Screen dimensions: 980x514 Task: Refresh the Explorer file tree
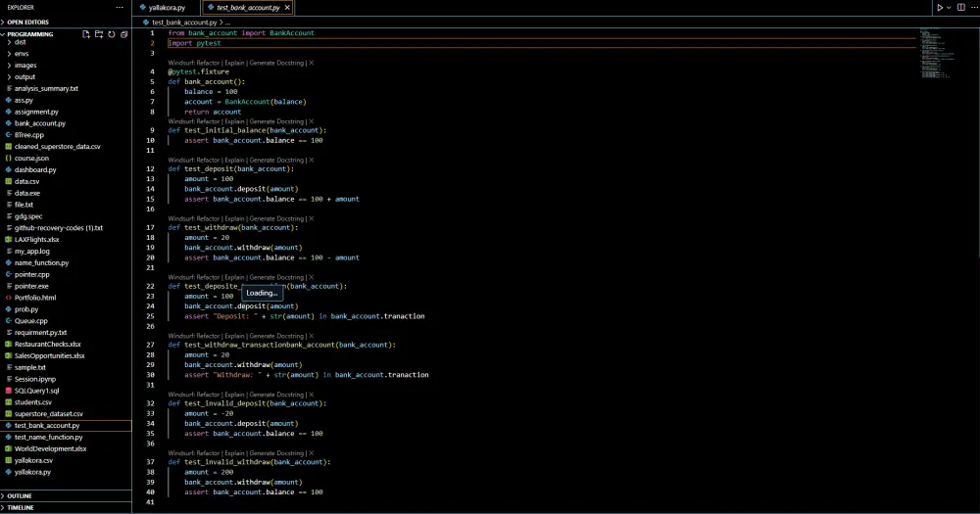pyautogui.click(x=112, y=34)
